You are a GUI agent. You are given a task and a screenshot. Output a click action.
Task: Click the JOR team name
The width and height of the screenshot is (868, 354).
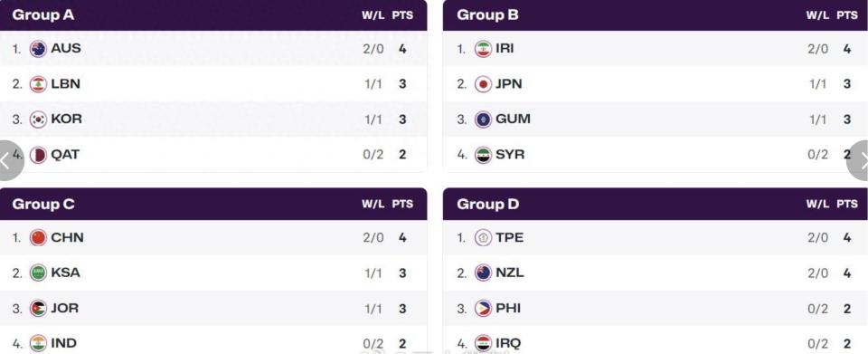[x=65, y=309]
